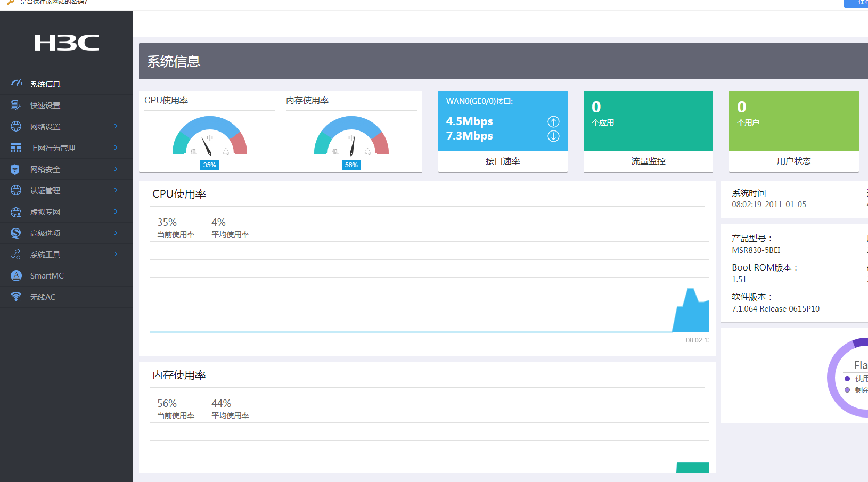Click the 7.1.064 Release 0615P10 version
The image size is (868, 482).
coord(775,309)
